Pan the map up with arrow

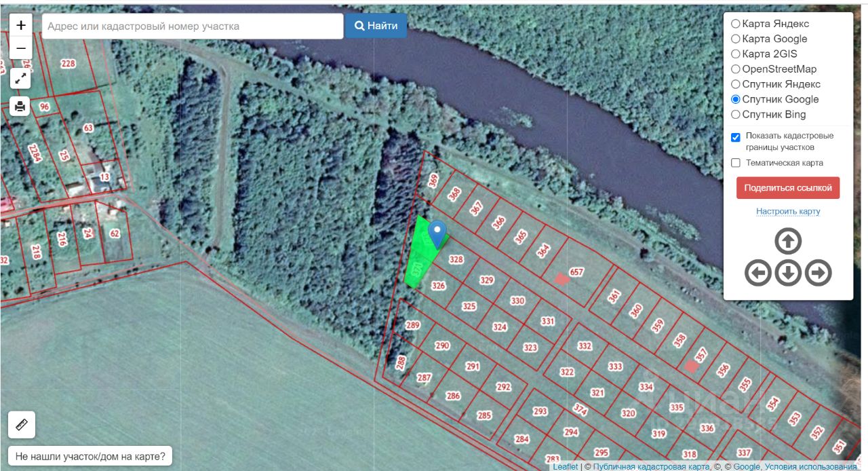[788, 241]
